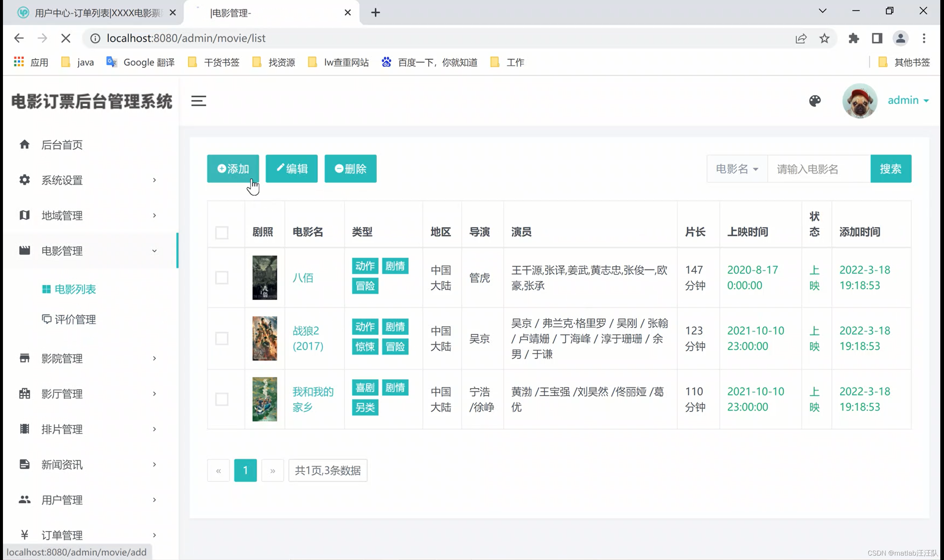Click the share page icon in address bar
Image resolution: width=944 pixels, height=560 pixels.
801,38
